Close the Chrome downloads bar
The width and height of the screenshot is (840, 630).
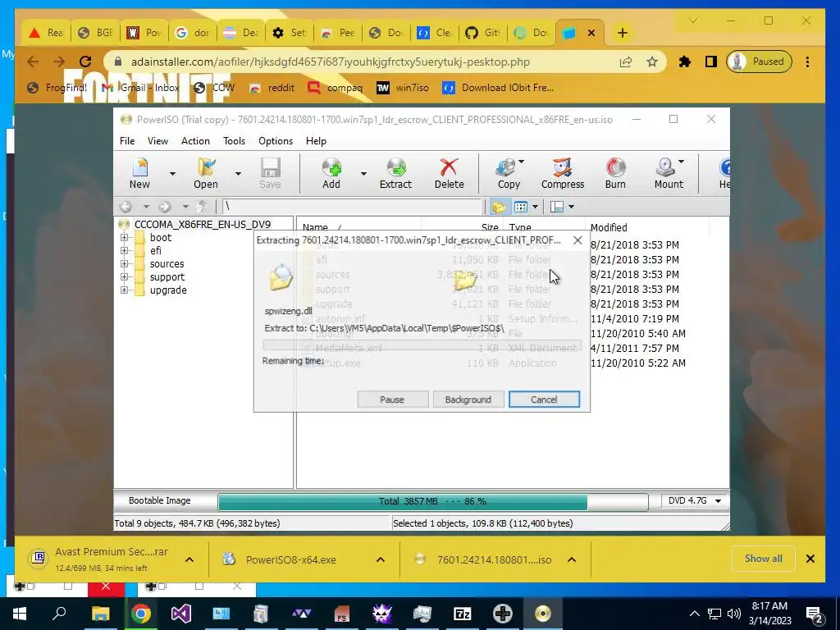pyautogui.click(x=810, y=559)
